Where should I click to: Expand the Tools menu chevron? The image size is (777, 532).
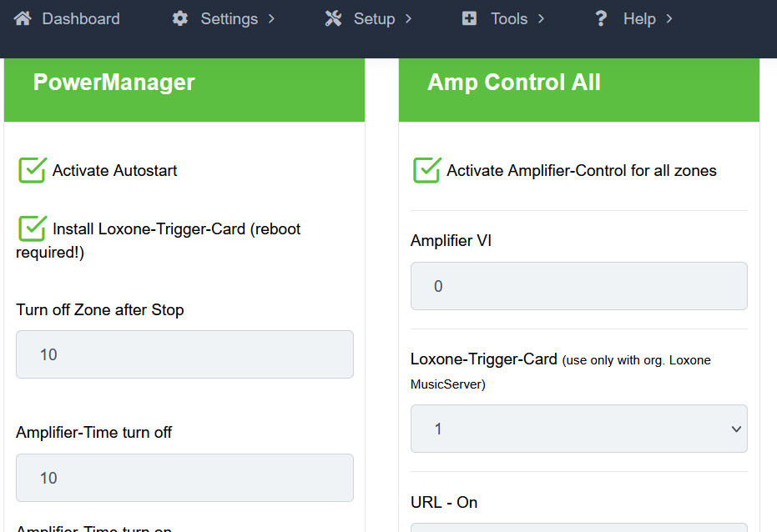pos(541,18)
